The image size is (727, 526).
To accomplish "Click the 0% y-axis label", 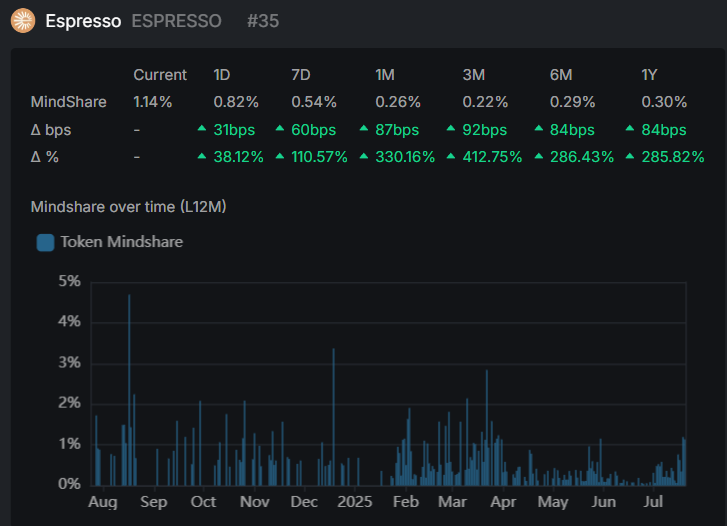I will tap(70, 484).
